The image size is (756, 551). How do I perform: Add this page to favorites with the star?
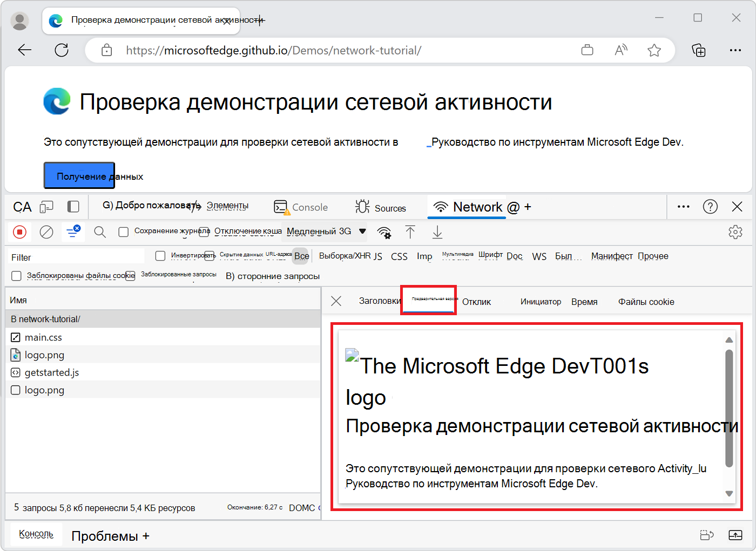coord(654,50)
